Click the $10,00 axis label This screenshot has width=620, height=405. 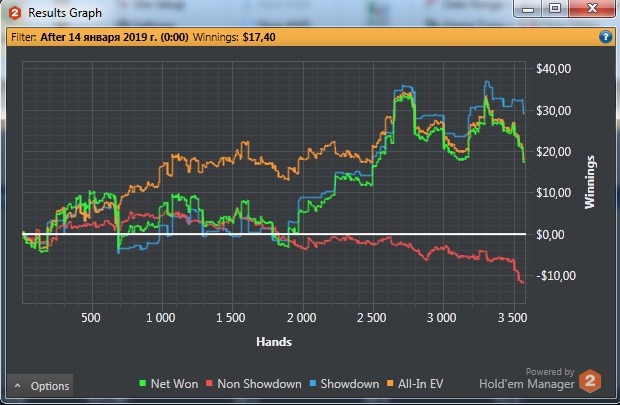(x=554, y=193)
